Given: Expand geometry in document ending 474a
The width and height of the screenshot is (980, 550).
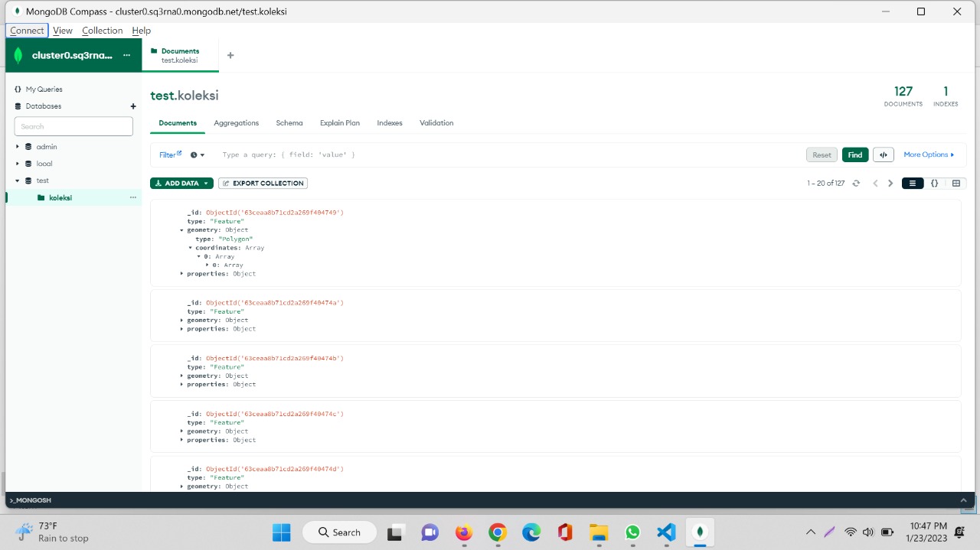Looking at the screenshot, I should pyautogui.click(x=181, y=321).
